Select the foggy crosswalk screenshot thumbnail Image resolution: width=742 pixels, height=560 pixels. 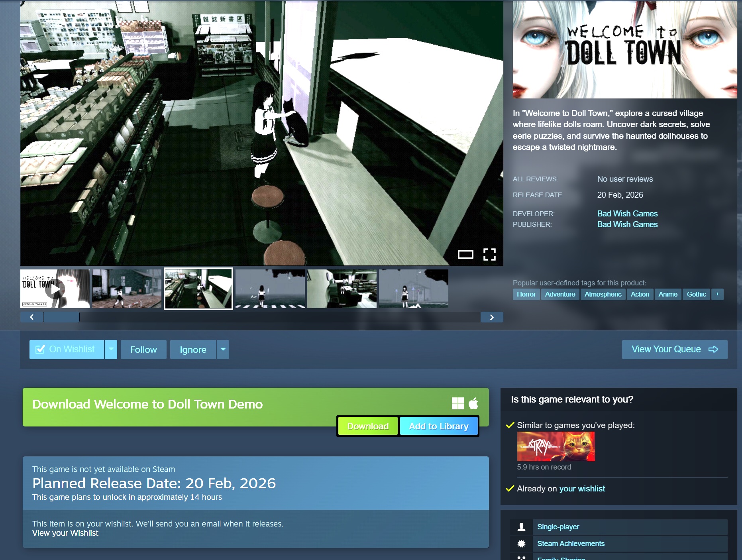coord(270,289)
